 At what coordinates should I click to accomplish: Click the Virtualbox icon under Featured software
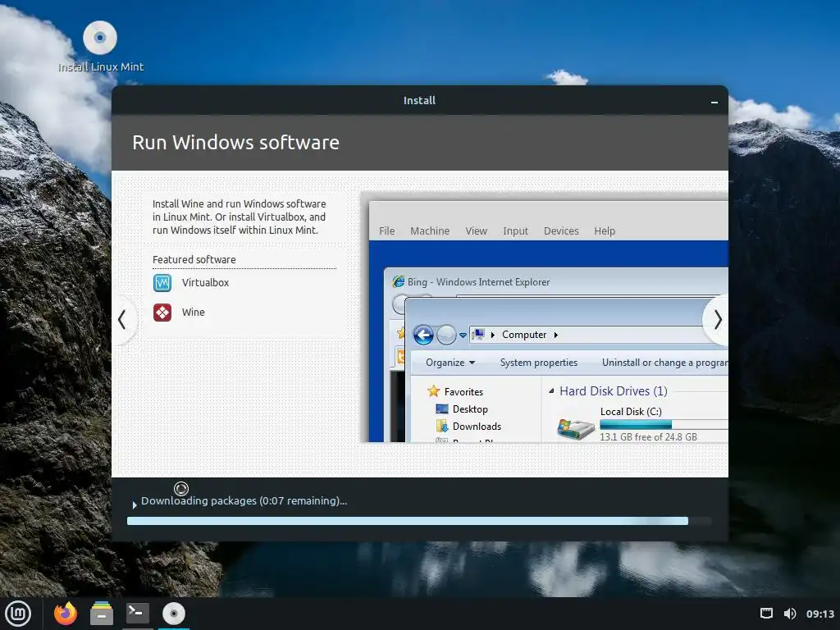point(162,283)
